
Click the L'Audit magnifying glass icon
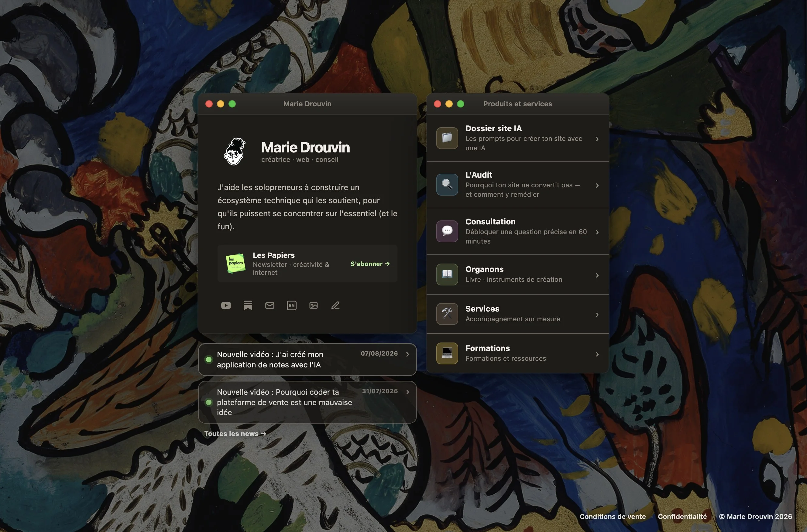click(447, 185)
